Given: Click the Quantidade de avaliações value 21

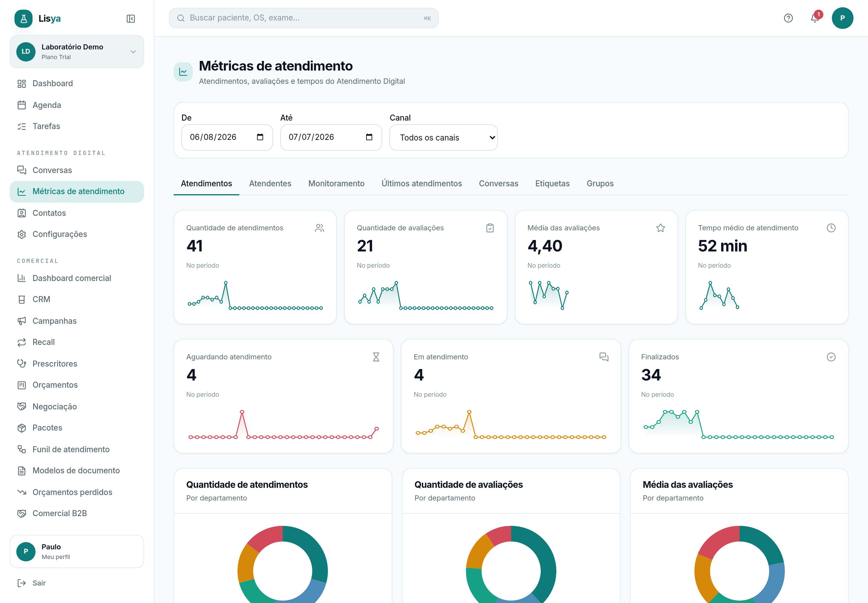Looking at the screenshot, I should 365,246.
